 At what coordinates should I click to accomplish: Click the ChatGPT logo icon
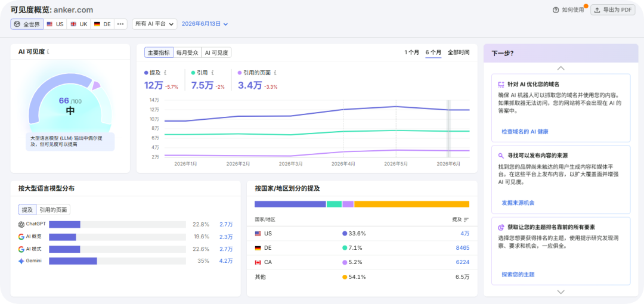coord(21,224)
